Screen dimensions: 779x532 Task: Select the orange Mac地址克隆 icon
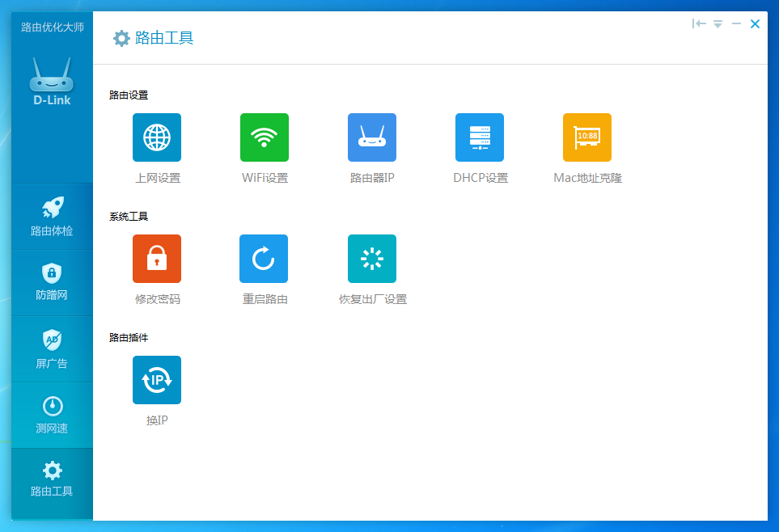pyautogui.click(x=587, y=137)
